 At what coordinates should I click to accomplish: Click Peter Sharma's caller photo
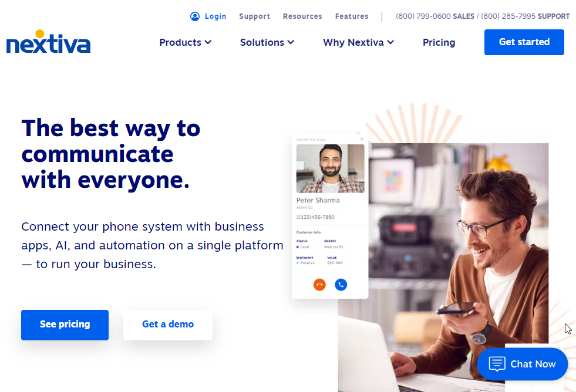point(330,168)
